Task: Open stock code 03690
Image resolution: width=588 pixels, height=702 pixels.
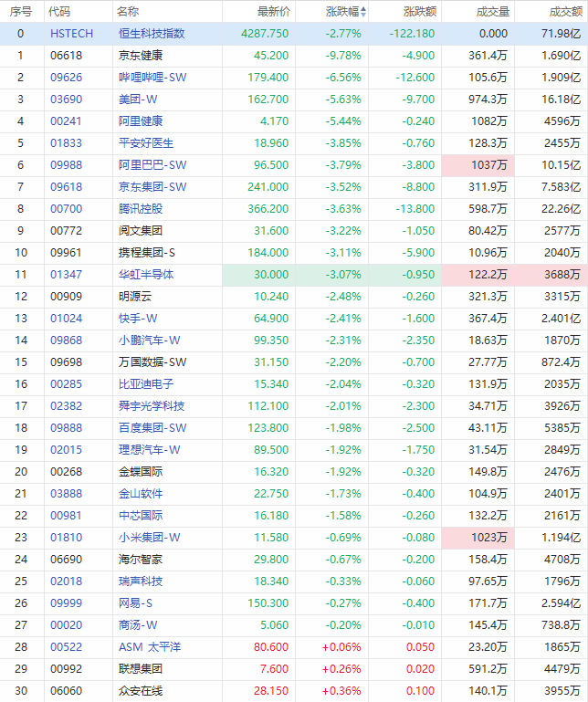Action: pos(67,100)
